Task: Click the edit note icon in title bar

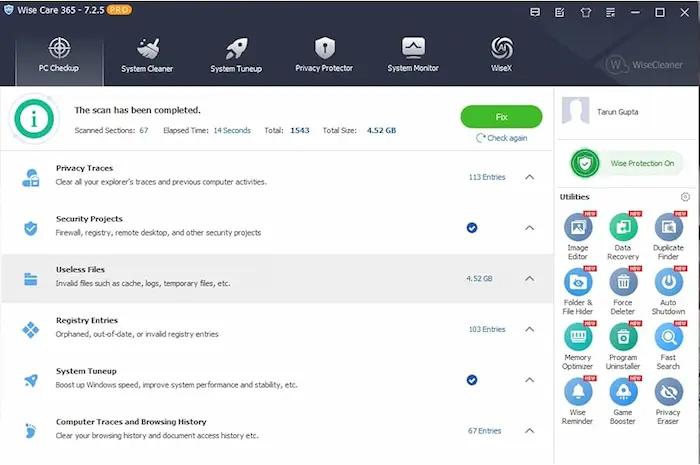Action: click(559, 12)
